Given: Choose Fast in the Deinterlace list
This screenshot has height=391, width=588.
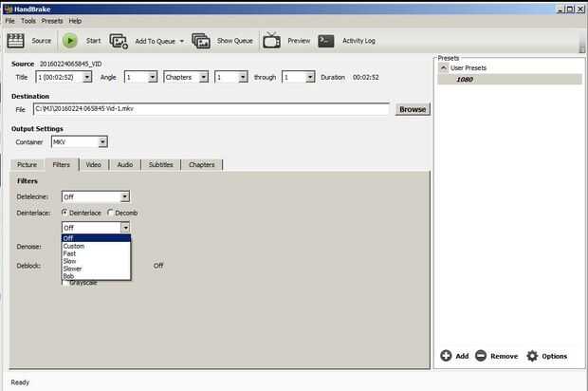Looking at the screenshot, I should 96,253.
